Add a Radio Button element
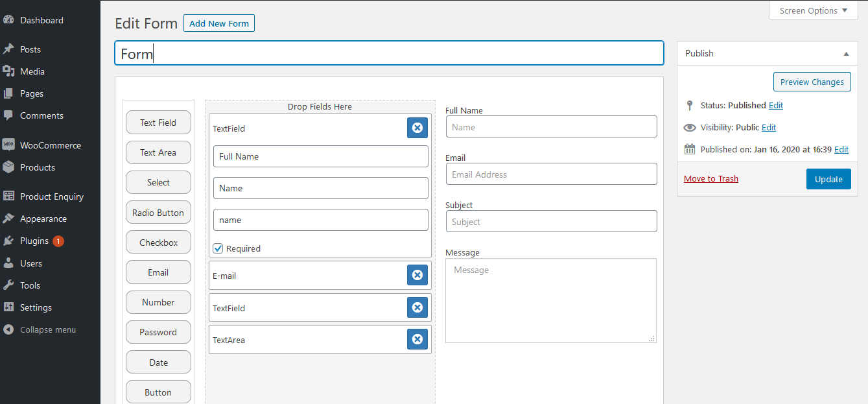Image resolution: width=868 pixels, height=404 pixels. click(x=158, y=213)
